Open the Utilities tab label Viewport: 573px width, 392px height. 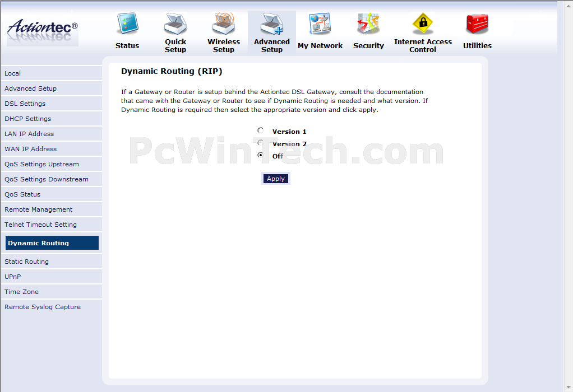click(477, 45)
